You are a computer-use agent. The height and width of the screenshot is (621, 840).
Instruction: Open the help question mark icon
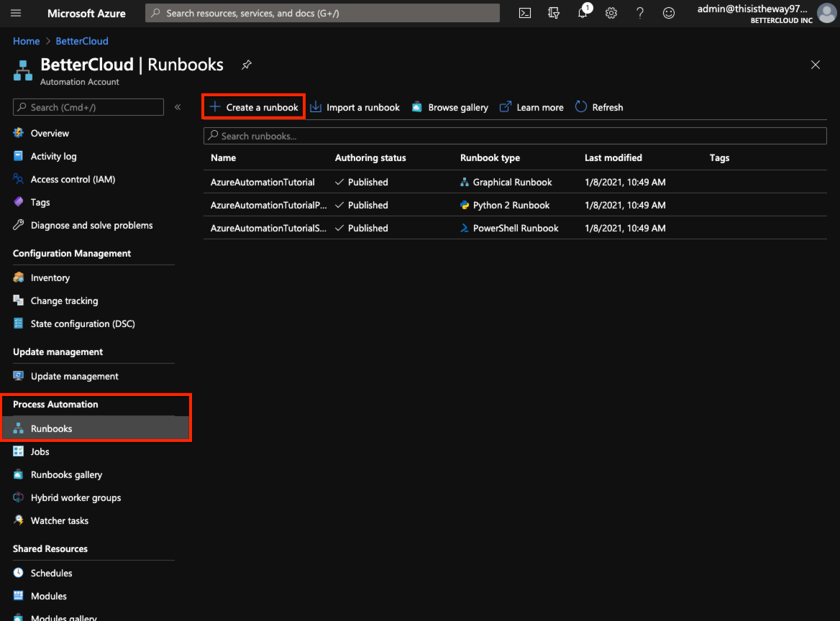(639, 12)
